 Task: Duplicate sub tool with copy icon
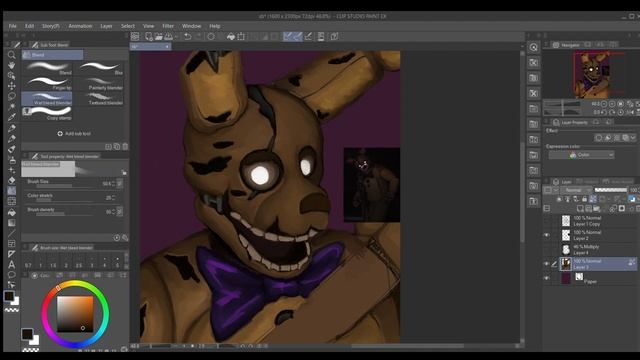coord(117,147)
